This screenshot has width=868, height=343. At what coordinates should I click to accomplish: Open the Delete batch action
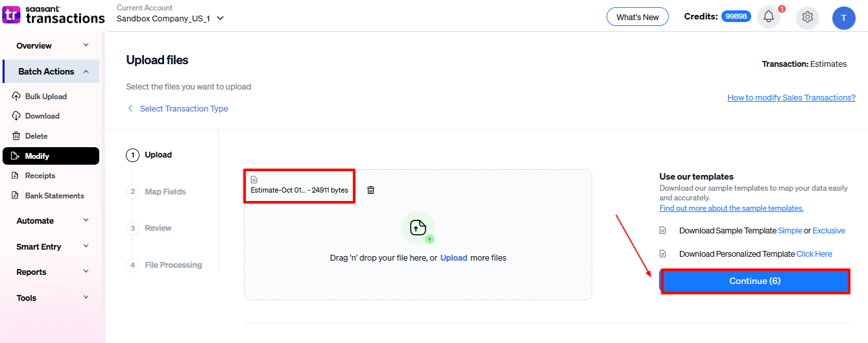[36, 136]
